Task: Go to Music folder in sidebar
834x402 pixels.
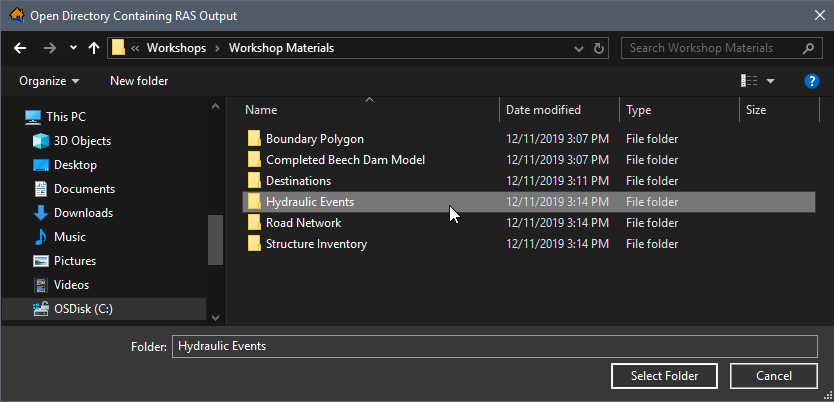Action: (x=69, y=237)
